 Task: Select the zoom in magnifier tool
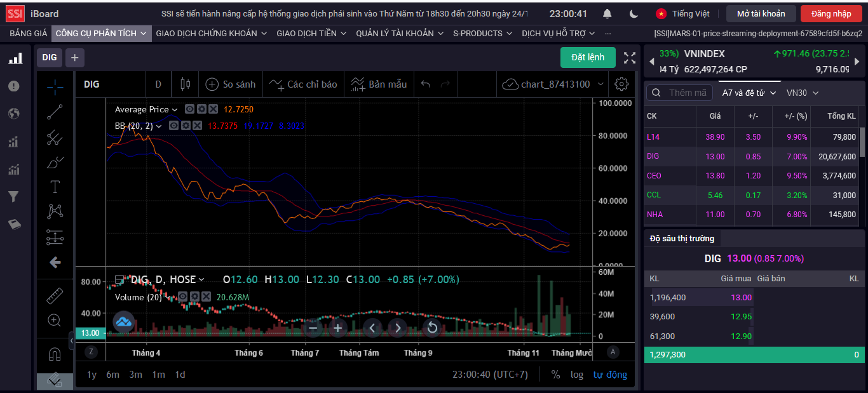[x=55, y=321]
